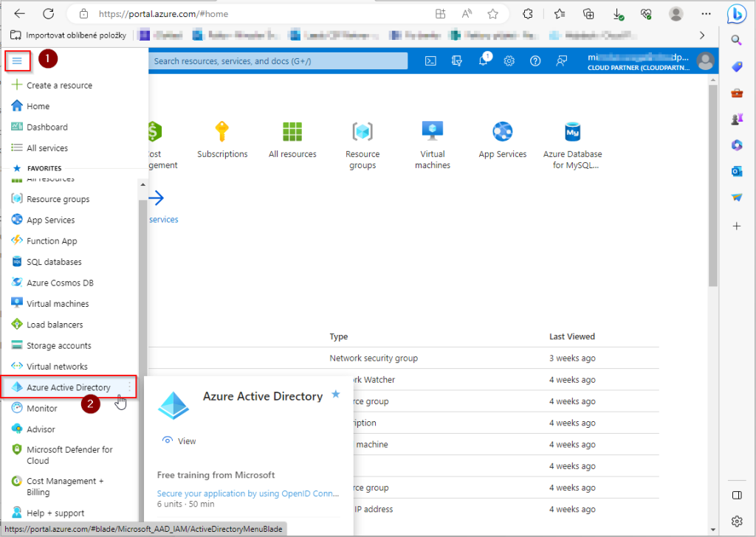The width and height of the screenshot is (756, 537).
Task: Open Subscriptions key icon
Action: point(221,131)
